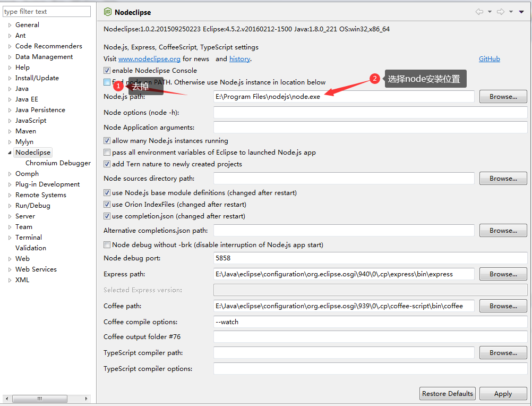Open Install/Update preferences
This screenshot has width=532, height=406.
[x=37, y=78]
